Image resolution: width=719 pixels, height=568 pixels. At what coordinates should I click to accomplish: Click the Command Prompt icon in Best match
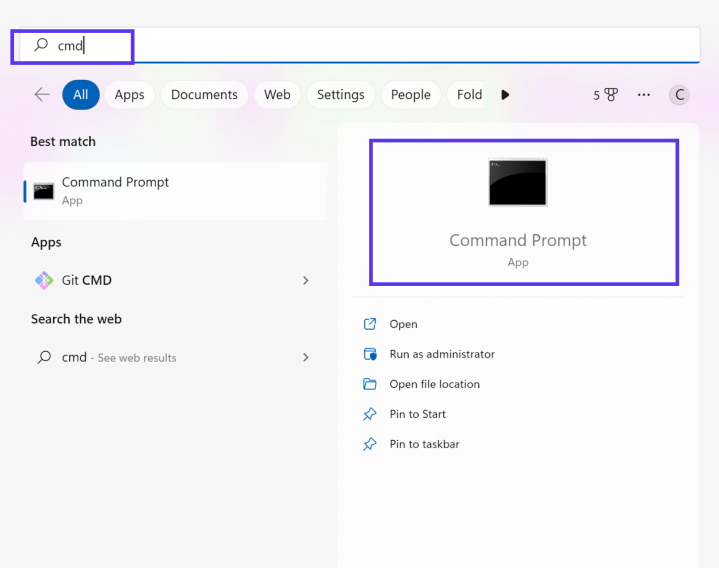(x=44, y=191)
